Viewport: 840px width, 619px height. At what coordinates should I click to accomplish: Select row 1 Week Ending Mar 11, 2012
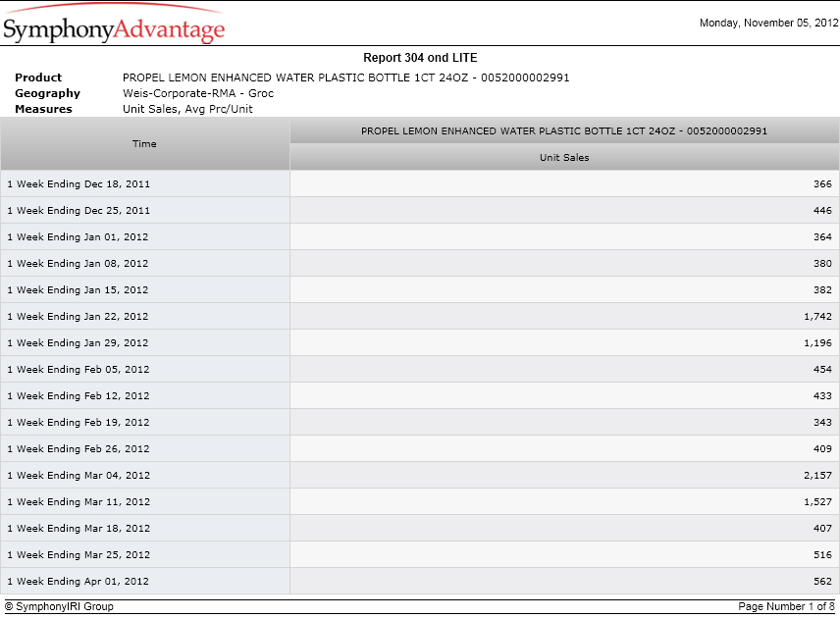point(420,501)
